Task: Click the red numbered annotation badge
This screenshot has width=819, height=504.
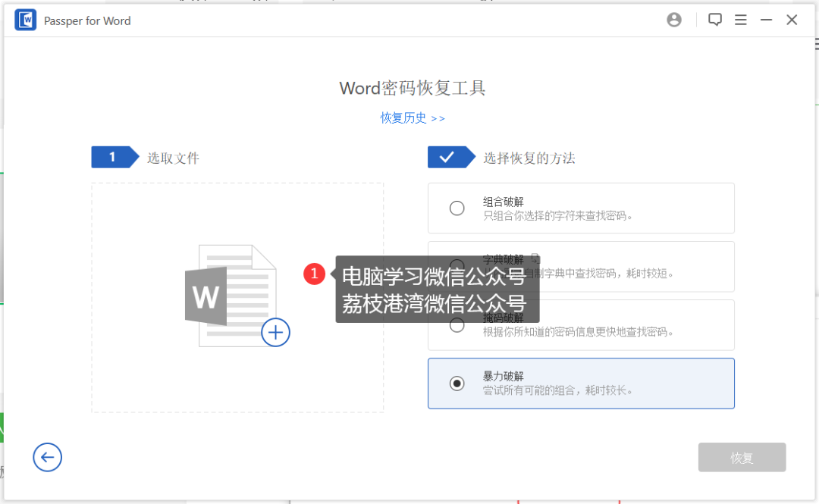Action: tap(315, 274)
